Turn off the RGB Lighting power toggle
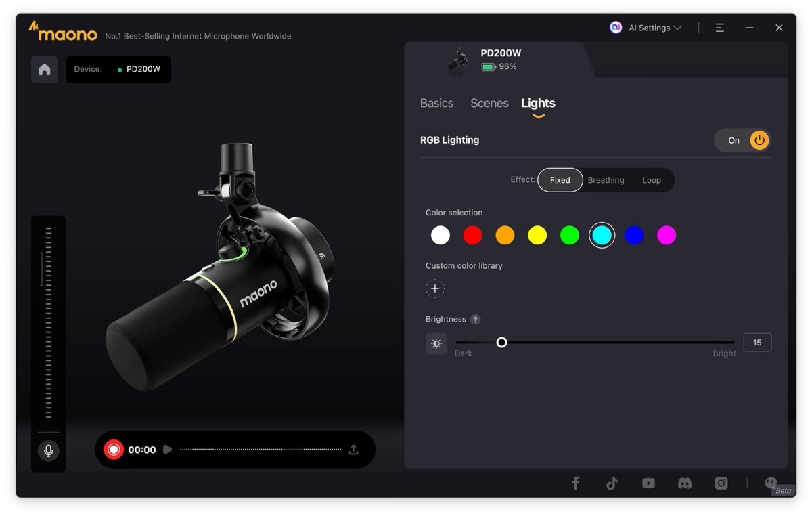Viewport: 812px width, 516px height. pos(759,140)
